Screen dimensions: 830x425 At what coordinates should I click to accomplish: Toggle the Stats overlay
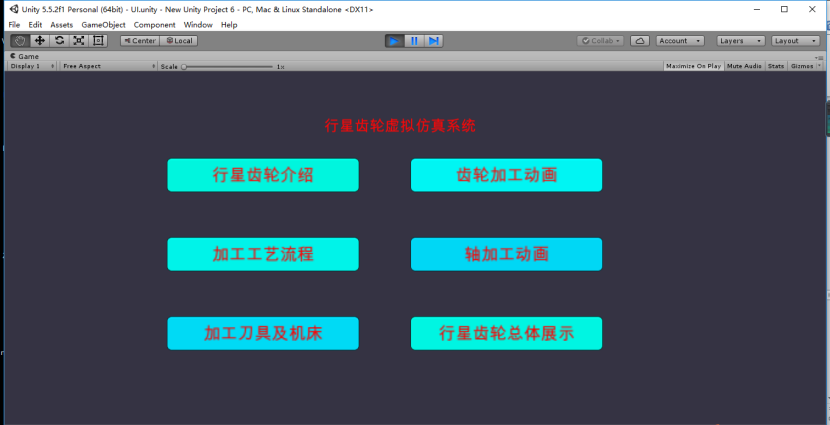(776, 66)
